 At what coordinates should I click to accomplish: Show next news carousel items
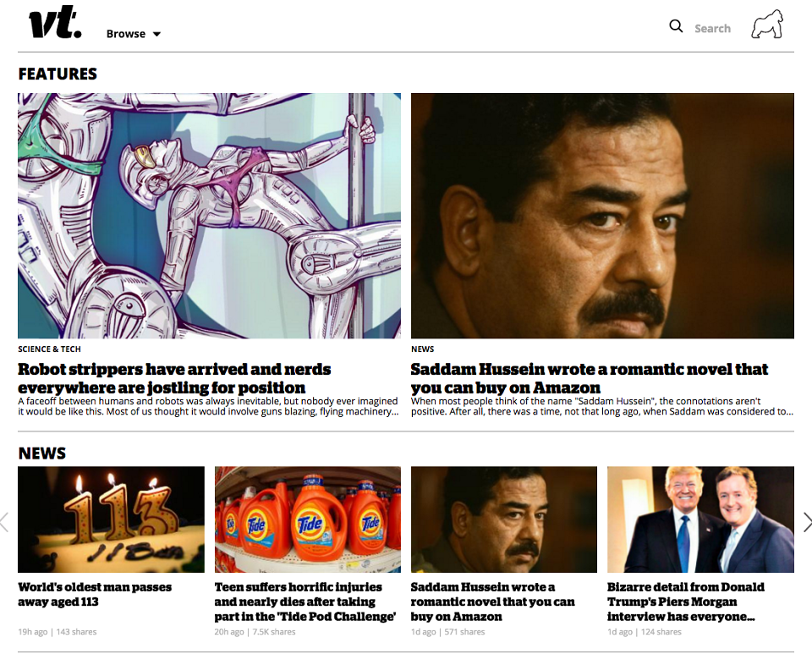click(807, 523)
